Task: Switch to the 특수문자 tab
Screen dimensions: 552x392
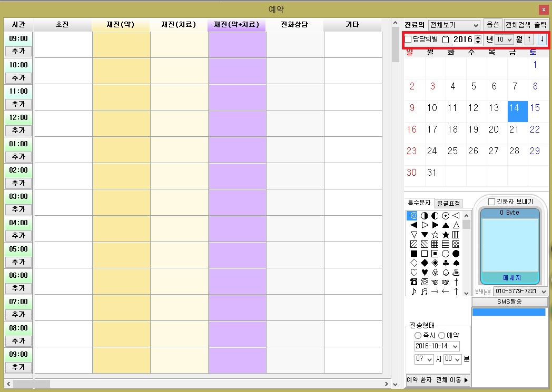Action: coord(419,203)
